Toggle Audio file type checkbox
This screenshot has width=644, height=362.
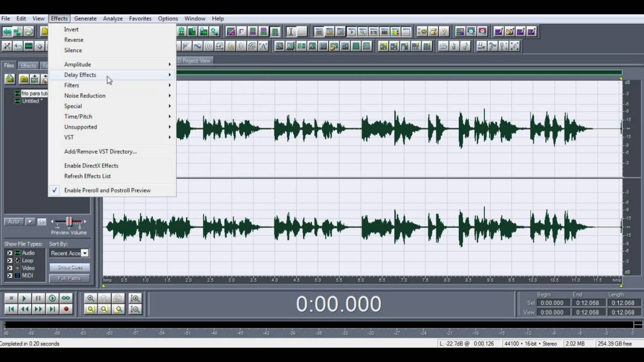[10, 253]
